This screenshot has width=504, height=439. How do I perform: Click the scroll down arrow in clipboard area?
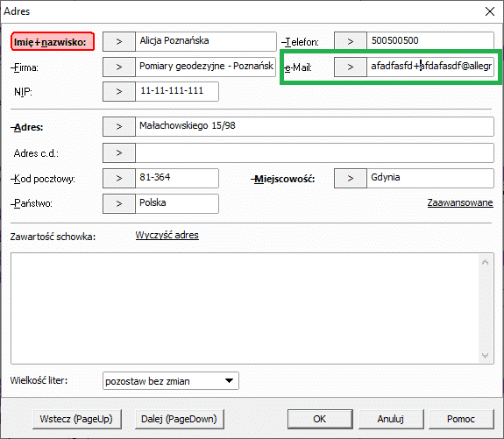[x=485, y=356]
